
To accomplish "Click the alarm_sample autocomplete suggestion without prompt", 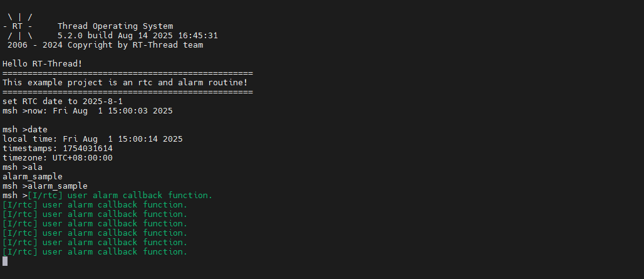I will (33, 177).
